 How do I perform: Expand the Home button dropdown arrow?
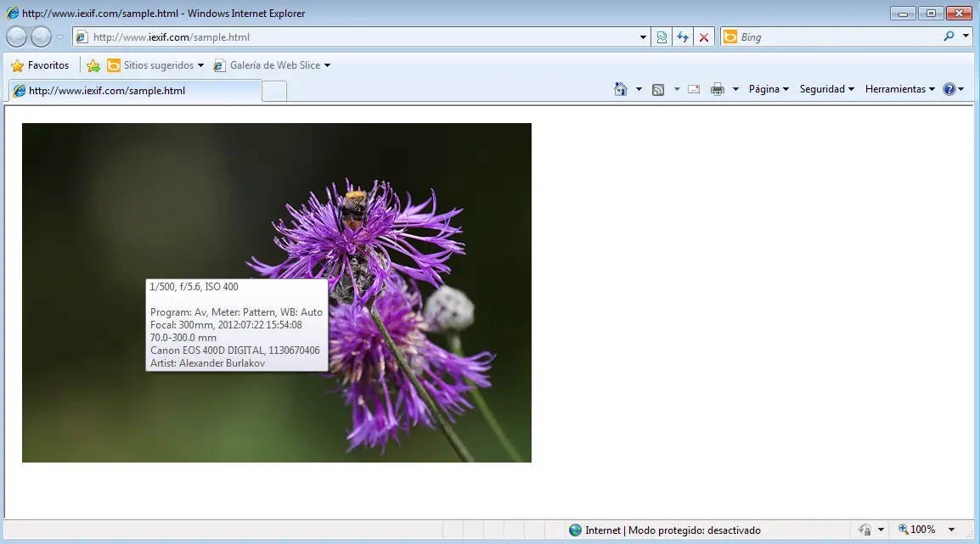point(639,89)
